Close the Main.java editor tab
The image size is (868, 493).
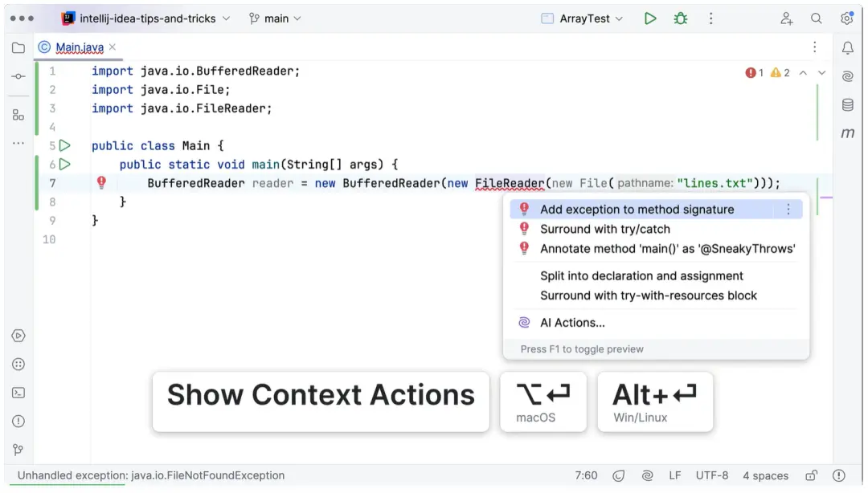113,47
